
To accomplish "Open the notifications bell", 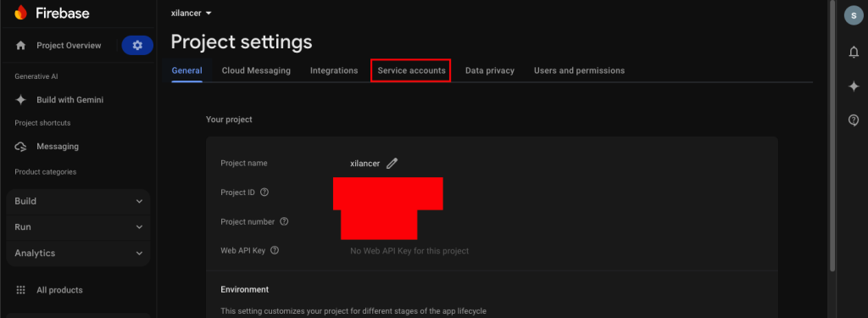I will tap(854, 52).
